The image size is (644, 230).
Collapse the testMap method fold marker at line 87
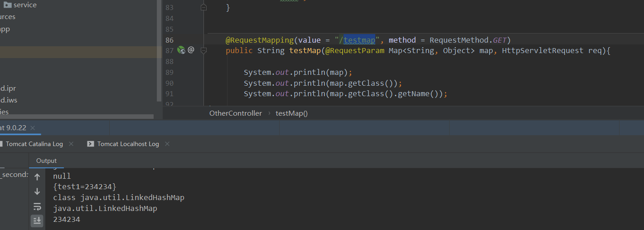click(203, 50)
